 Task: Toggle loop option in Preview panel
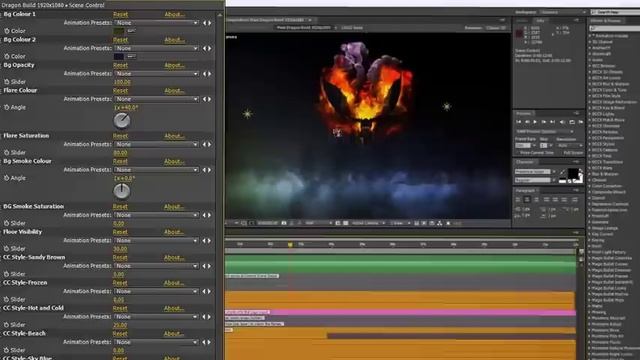571,122
